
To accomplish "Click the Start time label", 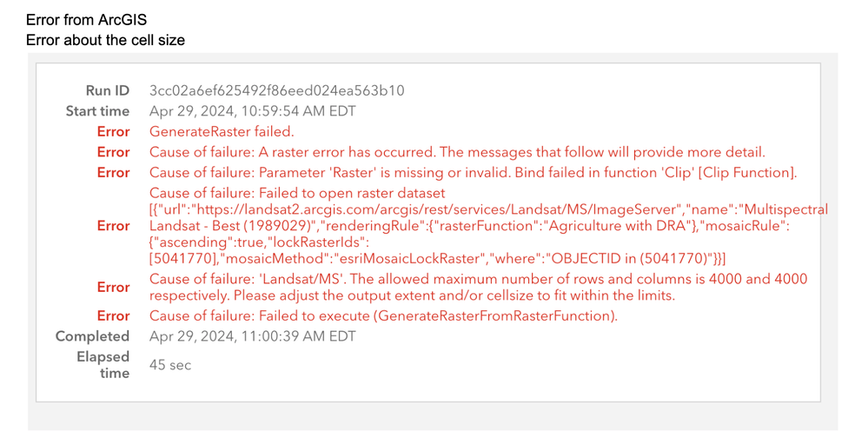I will click(x=97, y=111).
